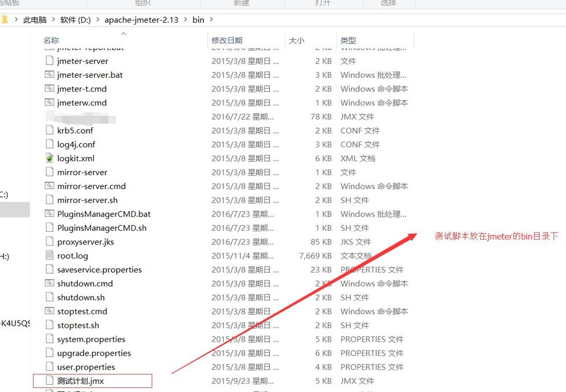Click the system.properties file icon
566x392 pixels.
click(x=49, y=339)
